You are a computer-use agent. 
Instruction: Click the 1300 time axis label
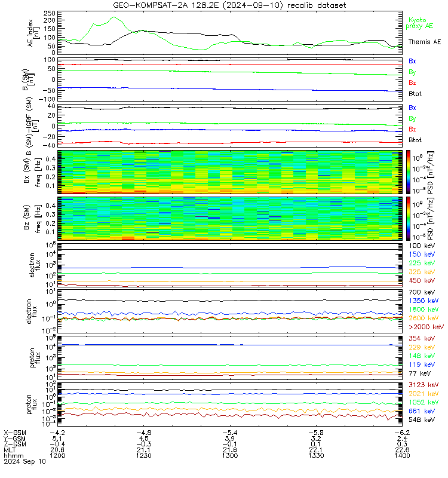230,455
